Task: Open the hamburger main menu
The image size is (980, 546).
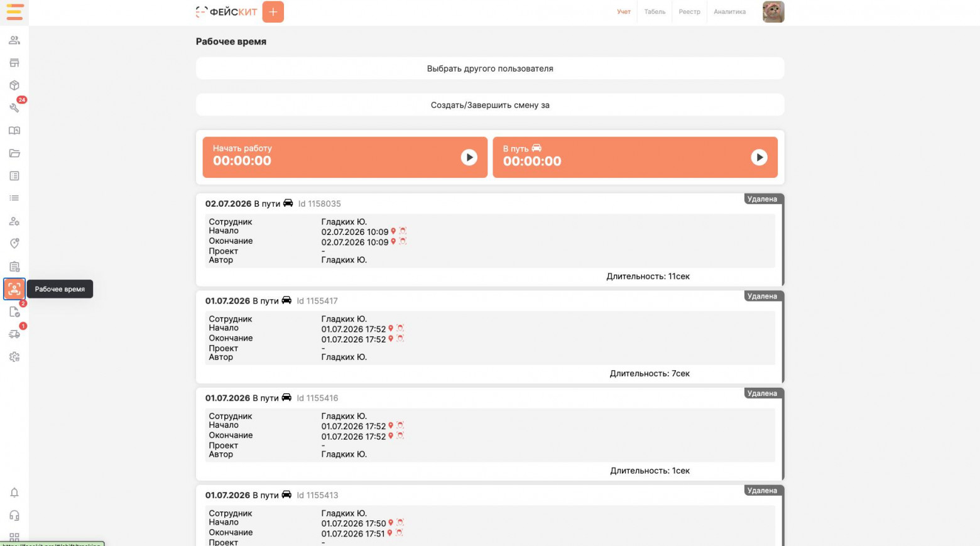Action: pos(14,12)
